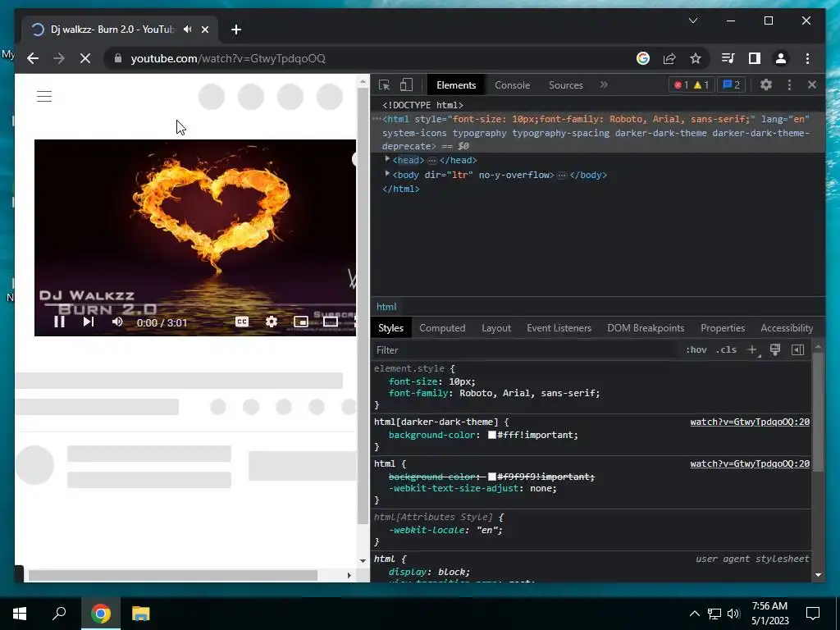Mute the YouTube player volume
The width and height of the screenshot is (840, 630).
117,322
